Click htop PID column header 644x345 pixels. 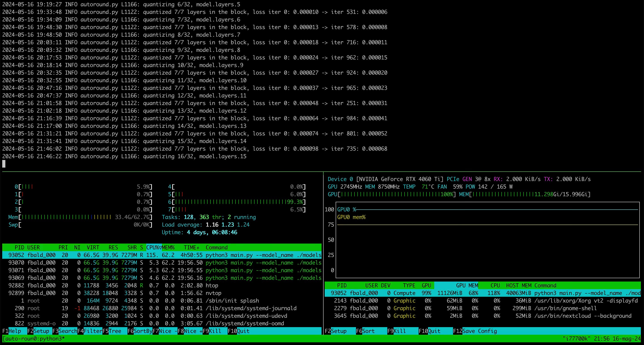coord(19,247)
